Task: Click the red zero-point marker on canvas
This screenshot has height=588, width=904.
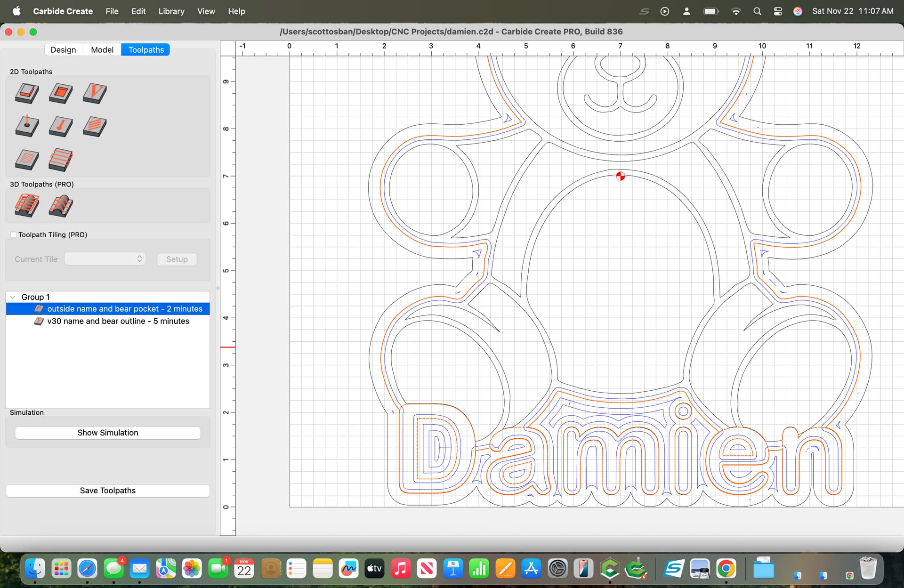Action: (621, 176)
